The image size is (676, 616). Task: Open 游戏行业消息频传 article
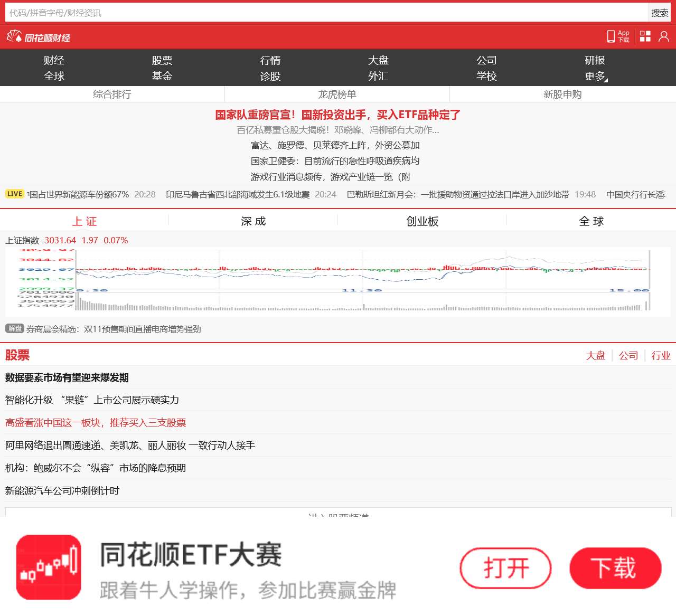coord(331,177)
